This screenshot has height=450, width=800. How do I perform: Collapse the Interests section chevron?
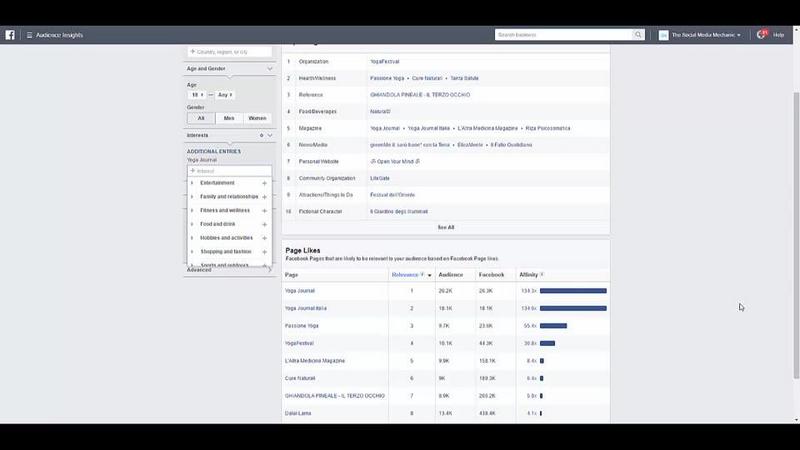(270, 136)
